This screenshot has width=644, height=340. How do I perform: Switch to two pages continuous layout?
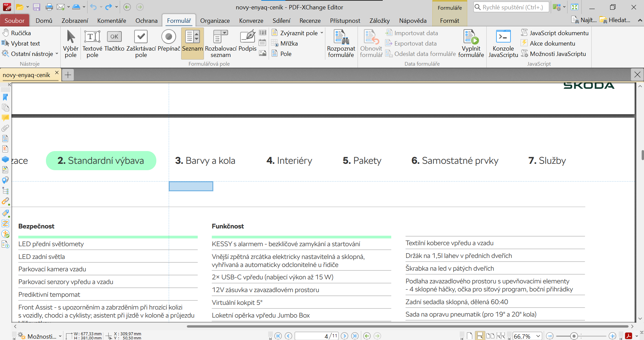tap(501, 336)
